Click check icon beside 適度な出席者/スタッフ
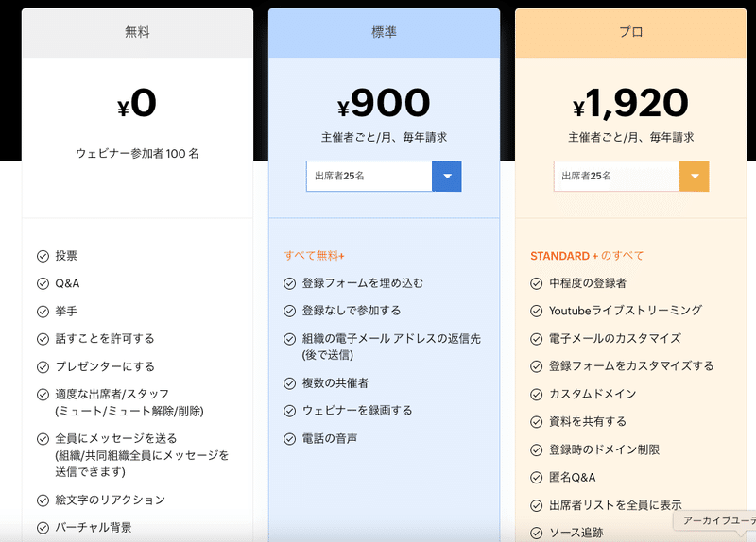 43,395
